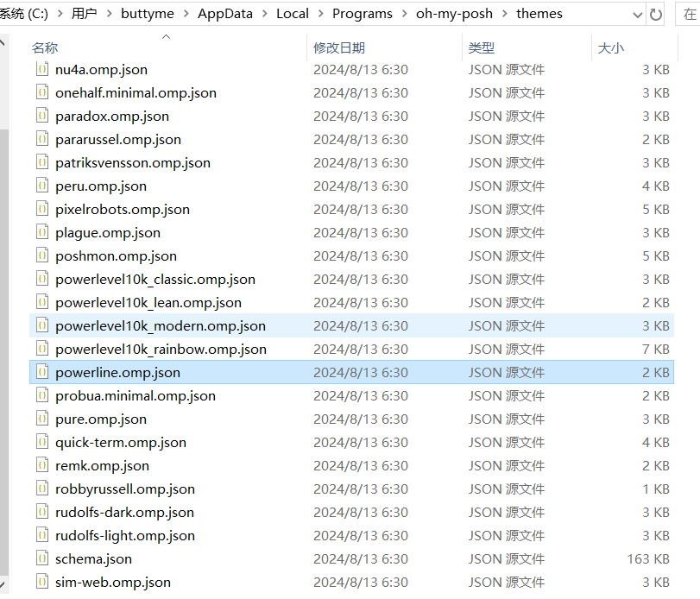Click the file icon of schema.json
The width and height of the screenshot is (700, 599).
pos(41,558)
